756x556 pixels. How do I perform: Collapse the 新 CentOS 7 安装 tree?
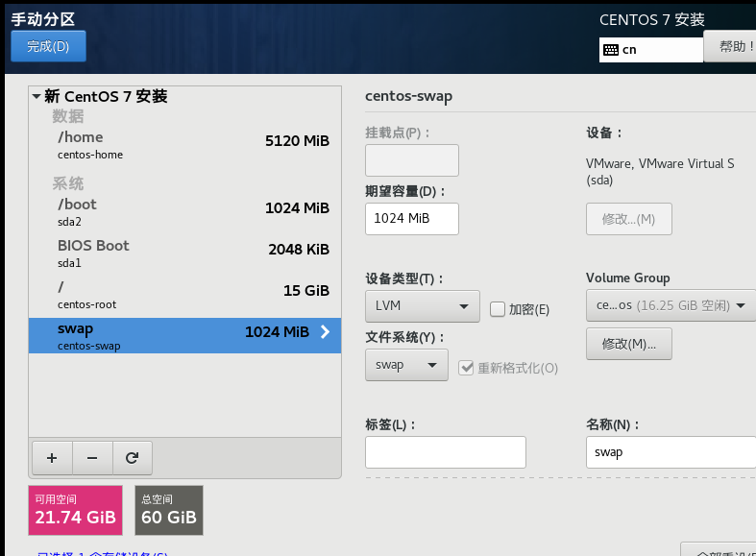click(37, 96)
